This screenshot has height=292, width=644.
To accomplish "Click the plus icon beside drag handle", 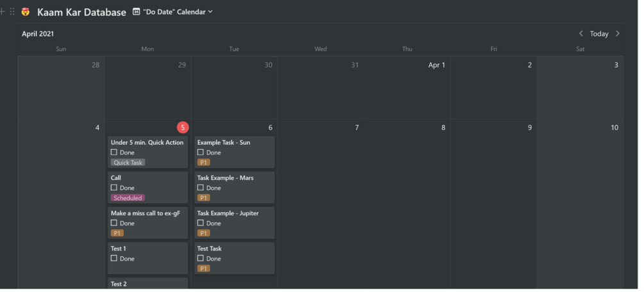I will (x=3, y=12).
